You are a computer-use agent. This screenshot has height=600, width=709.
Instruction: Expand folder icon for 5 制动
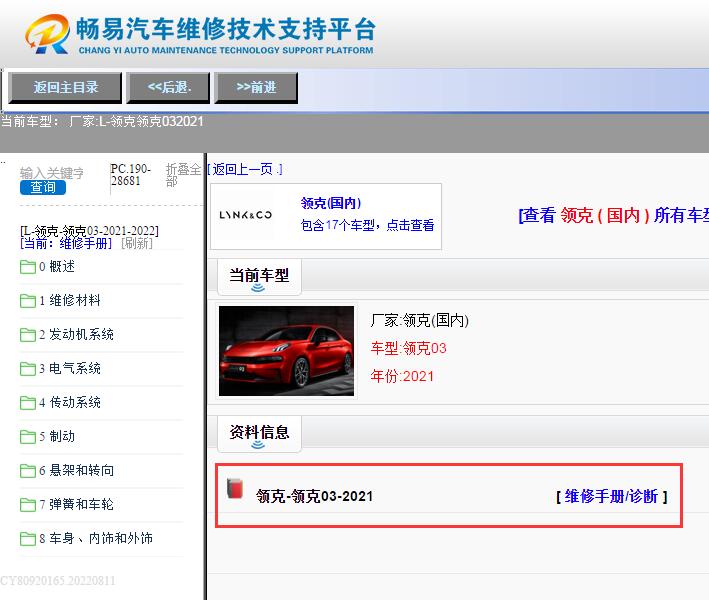pos(28,437)
